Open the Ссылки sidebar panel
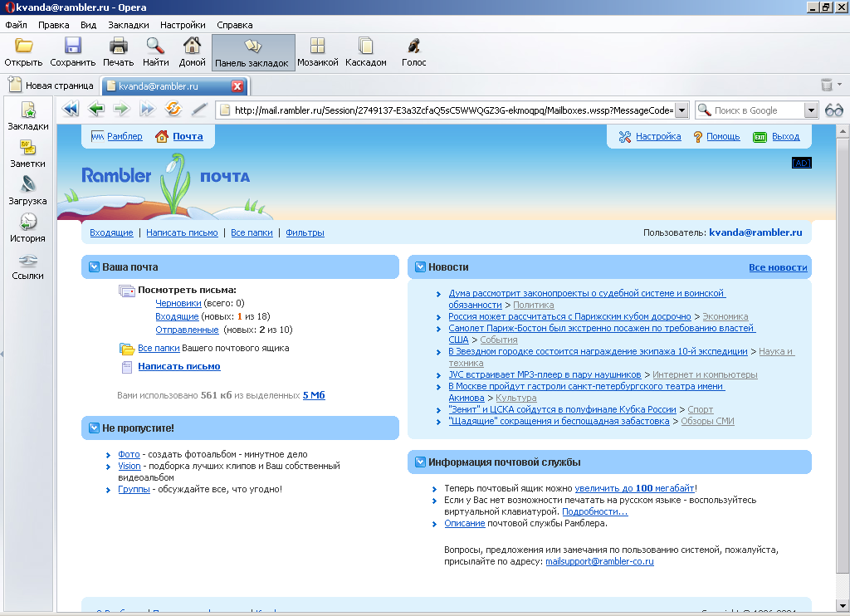The width and height of the screenshot is (850, 616). tap(28, 266)
